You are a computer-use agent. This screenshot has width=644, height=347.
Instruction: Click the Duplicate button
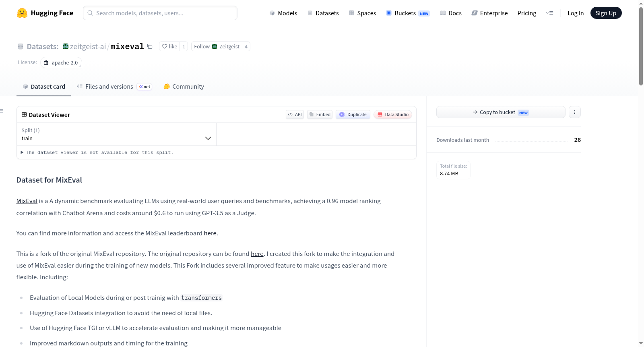point(353,114)
